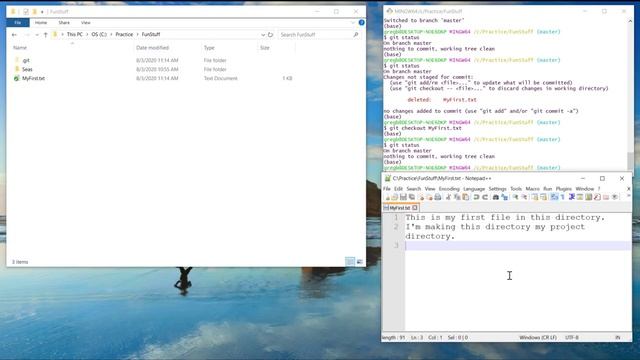Click Save All icon in Notepad++ toolbar
The image size is (640, 360).
point(412,197)
